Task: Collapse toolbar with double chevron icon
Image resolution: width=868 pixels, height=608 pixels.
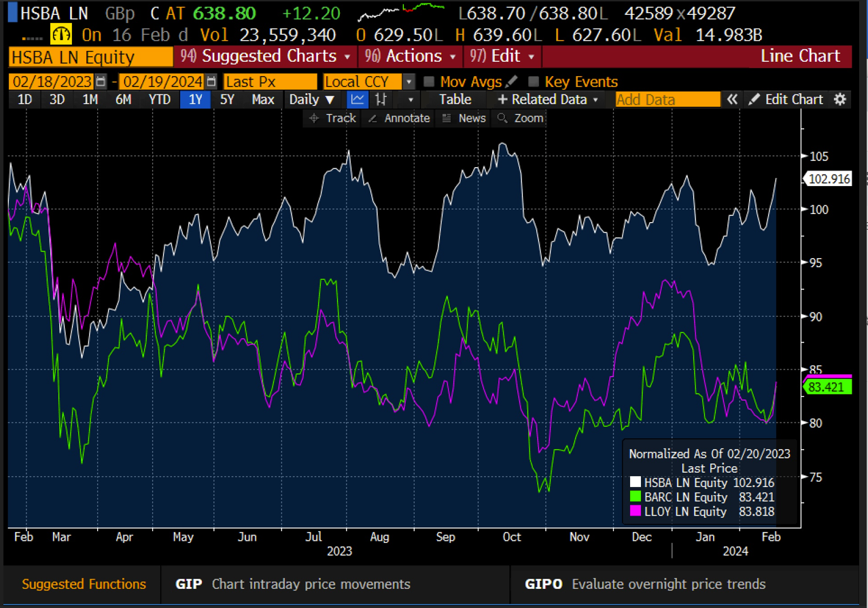Action: [732, 100]
